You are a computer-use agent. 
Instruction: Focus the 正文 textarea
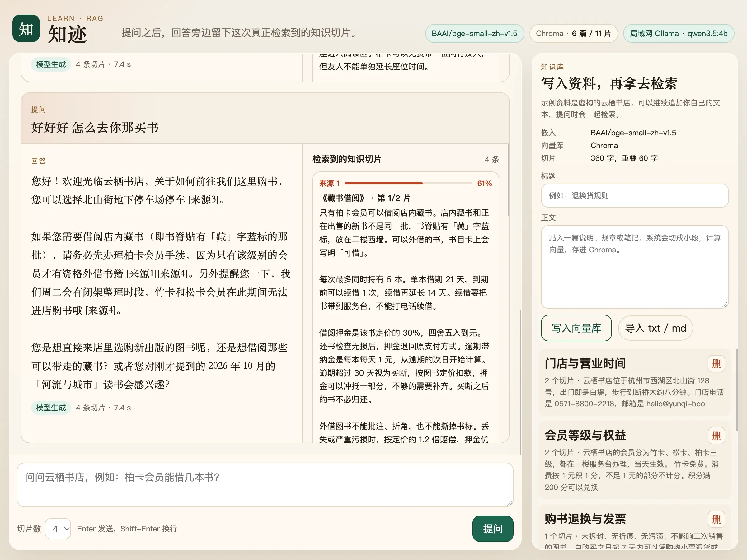[x=635, y=267]
